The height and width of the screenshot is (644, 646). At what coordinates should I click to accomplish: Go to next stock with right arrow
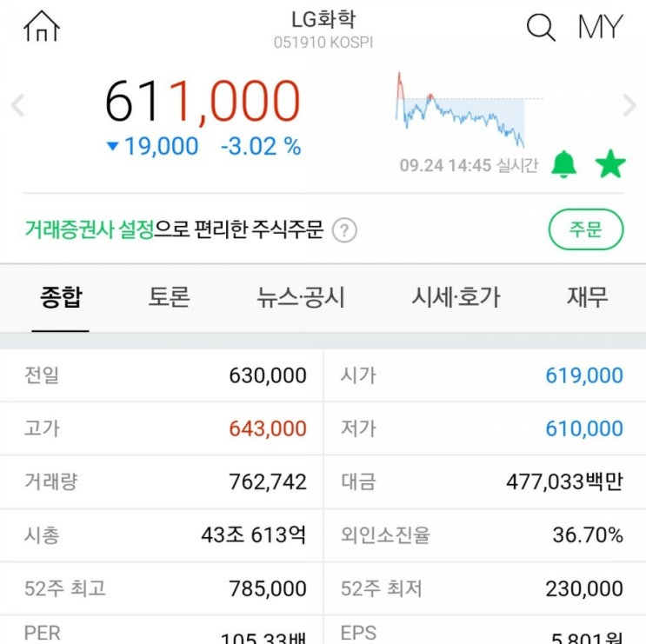click(629, 106)
